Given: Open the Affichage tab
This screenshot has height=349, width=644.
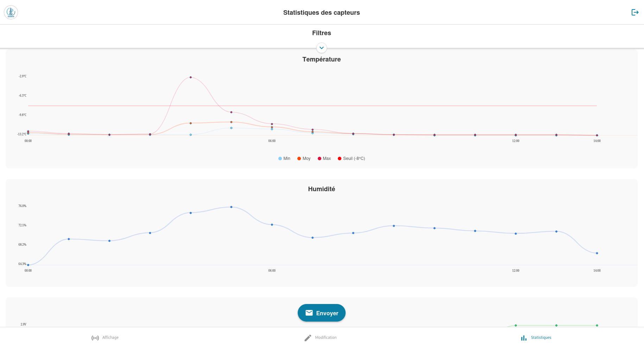Looking at the screenshot, I should [x=110, y=337].
